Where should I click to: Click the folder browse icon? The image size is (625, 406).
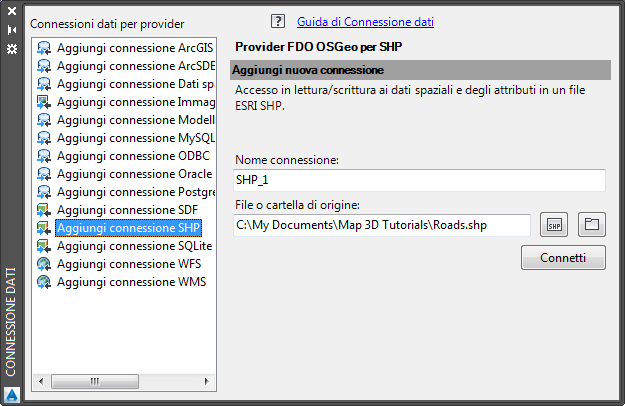(x=591, y=224)
